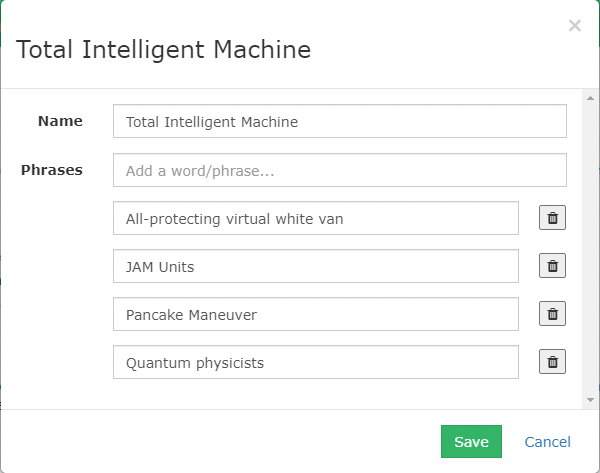Edit the "Pancake Maneuver" phrase field
Viewport: 600px width, 473px height.
(x=316, y=314)
